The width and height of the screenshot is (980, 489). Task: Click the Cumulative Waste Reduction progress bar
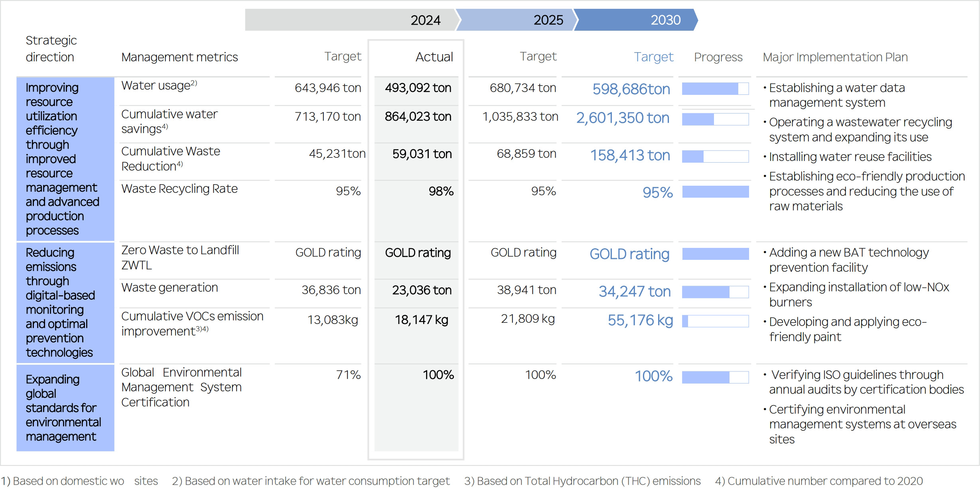point(715,156)
